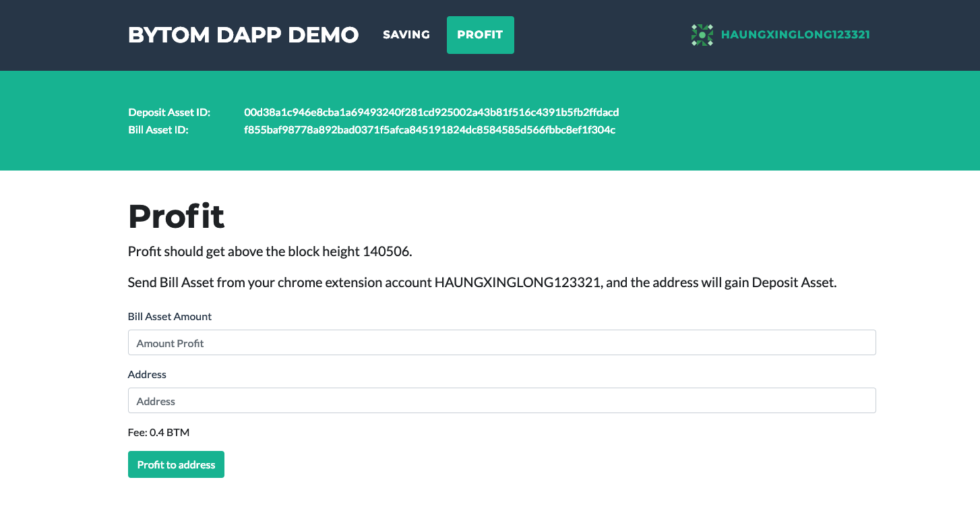980x517 pixels.
Task: Focus the Amount Profit input field
Action: click(501, 342)
